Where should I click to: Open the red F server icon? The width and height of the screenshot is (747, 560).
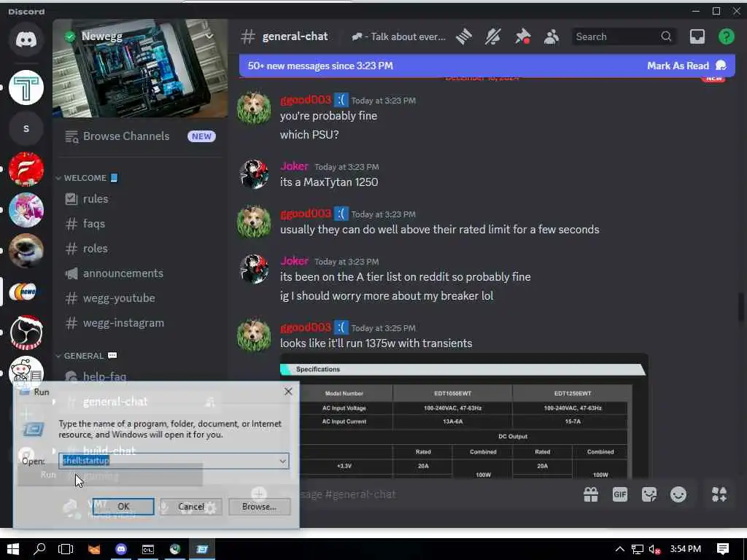tap(26, 169)
